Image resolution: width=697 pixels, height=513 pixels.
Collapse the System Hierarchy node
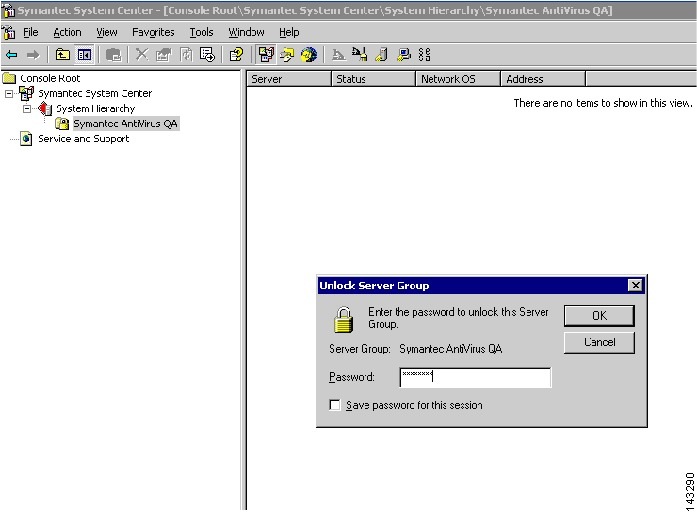[x=27, y=109]
